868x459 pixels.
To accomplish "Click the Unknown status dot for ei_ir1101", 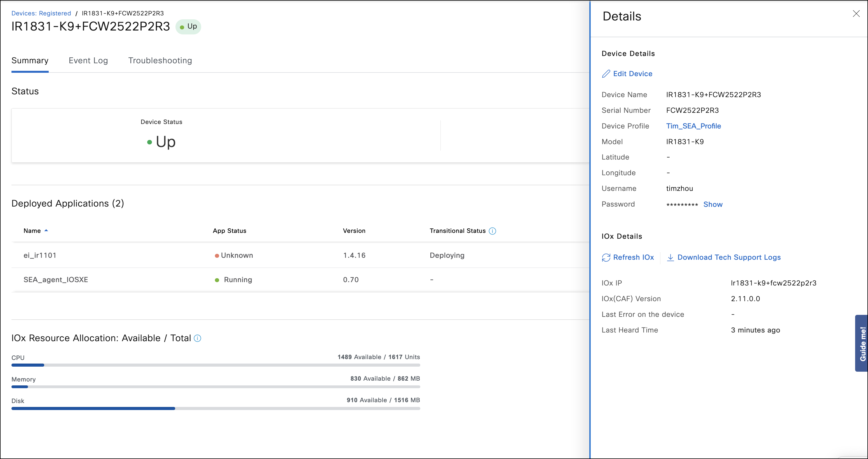I will [217, 256].
